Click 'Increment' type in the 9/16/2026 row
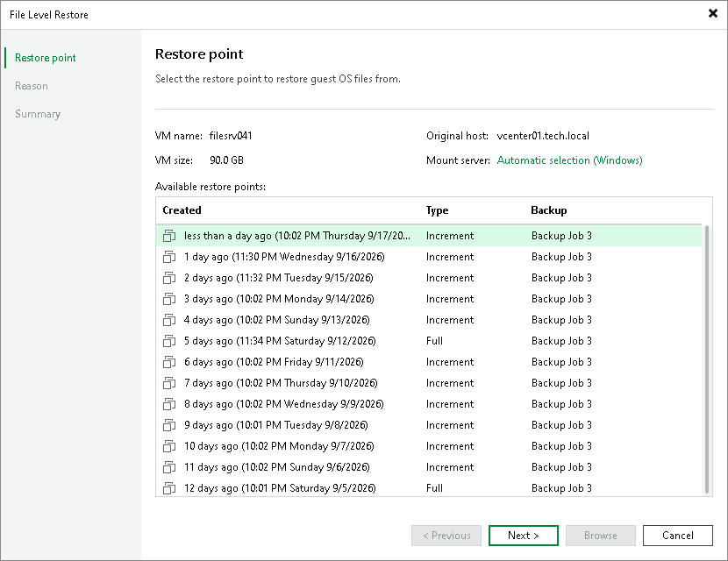728x561 pixels. pyautogui.click(x=450, y=257)
